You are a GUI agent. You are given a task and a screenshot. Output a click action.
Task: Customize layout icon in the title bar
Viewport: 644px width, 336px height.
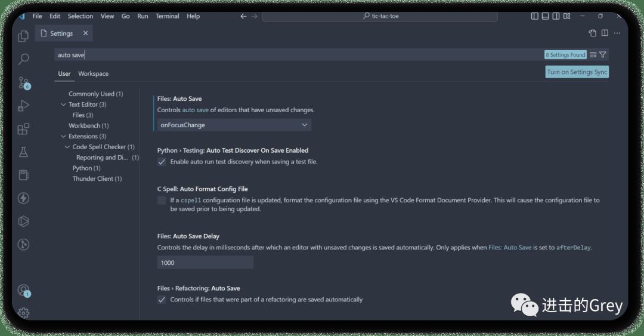pyautogui.click(x=567, y=16)
